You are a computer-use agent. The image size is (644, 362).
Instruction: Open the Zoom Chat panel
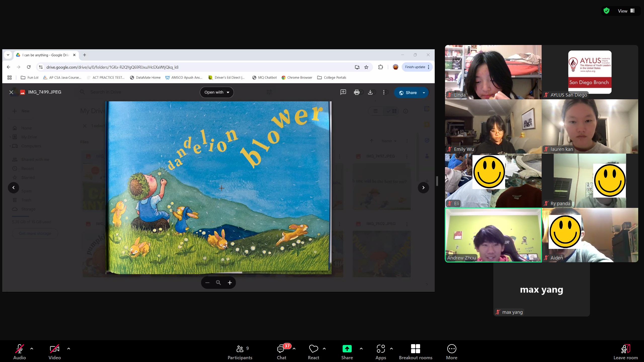(281, 351)
